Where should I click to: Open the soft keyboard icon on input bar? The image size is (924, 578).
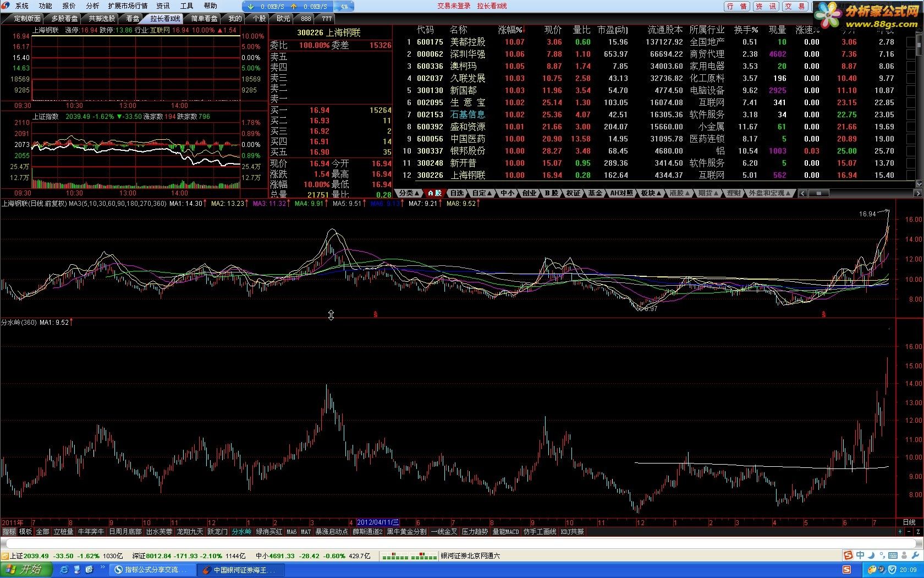click(893, 555)
